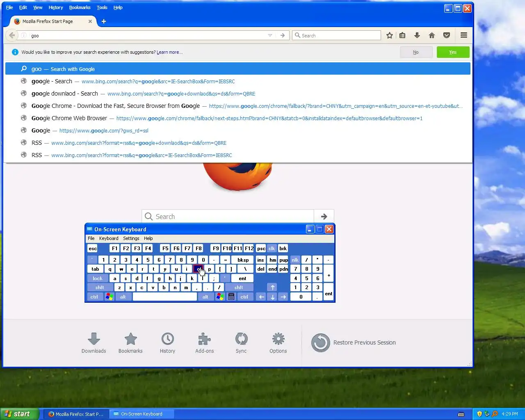Toggle right alt key on keyboard
The height and width of the screenshot is (420, 525).
click(x=205, y=297)
